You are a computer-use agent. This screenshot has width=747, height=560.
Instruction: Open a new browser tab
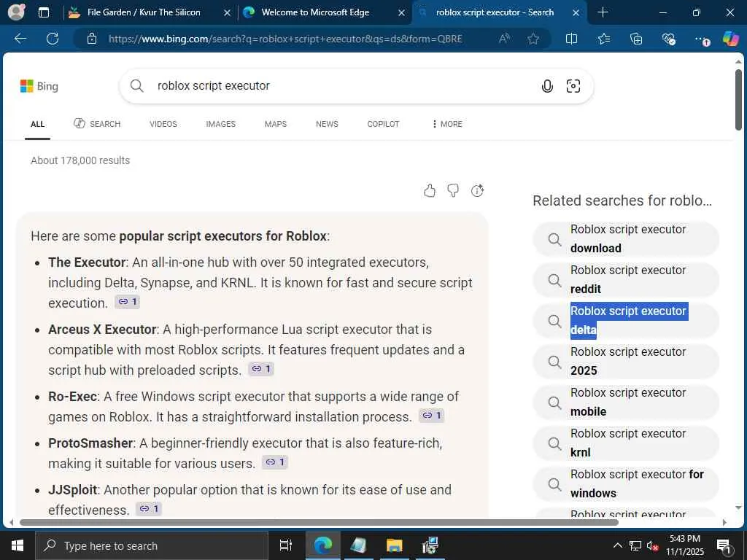[603, 12]
